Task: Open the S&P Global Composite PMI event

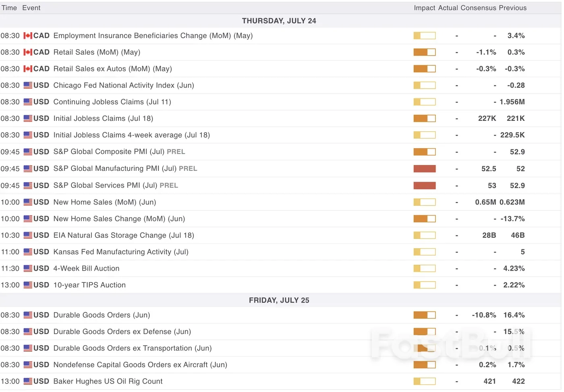Action: pyautogui.click(x=109, y=152)
